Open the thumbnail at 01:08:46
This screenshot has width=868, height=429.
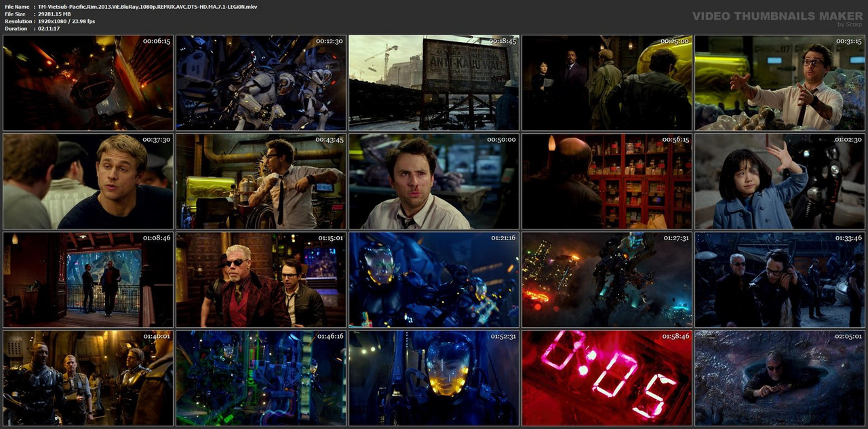click(88, 280)
